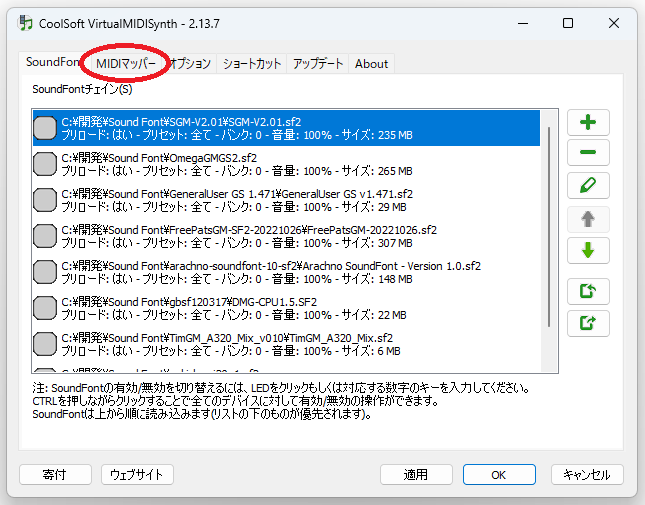Toggle the LED for GeneralUser GS v1.471.sf2
The height and width of the screenshot is (505, 645).
click(45, 200)
